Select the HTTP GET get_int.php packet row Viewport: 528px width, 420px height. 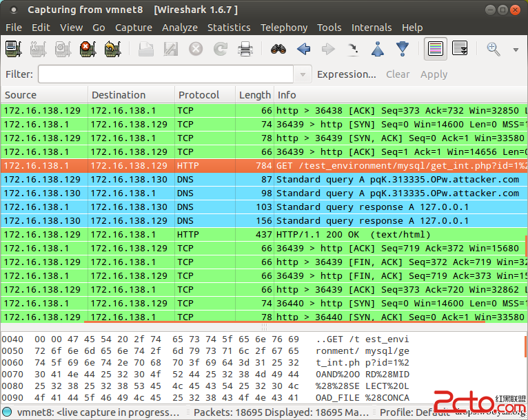(x=264, y=166)
